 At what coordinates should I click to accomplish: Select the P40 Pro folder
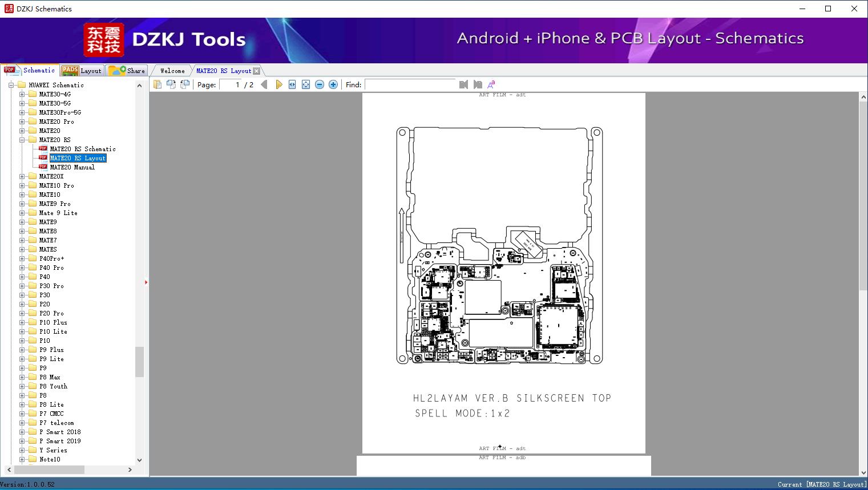point(51,268)
